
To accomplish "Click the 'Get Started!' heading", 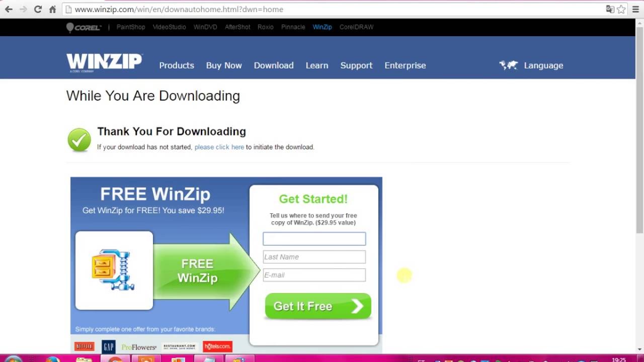I will point(313,199).
